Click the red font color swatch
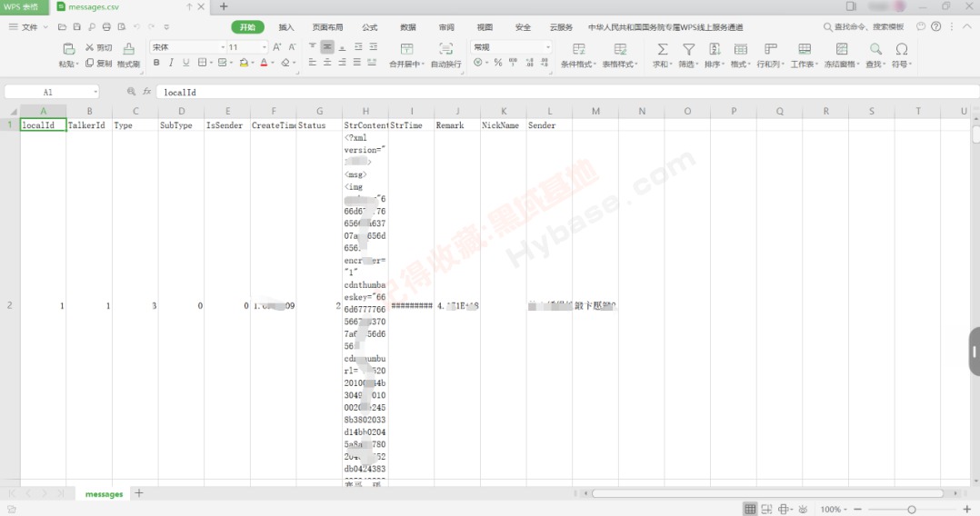Image resolution: width=980 pixels, height=516 pixels. click(264, 63)
